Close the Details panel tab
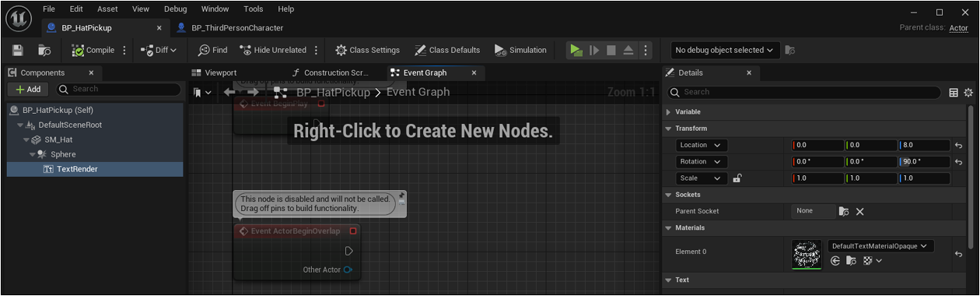This screenshot has height=296, width=980. 749,72
